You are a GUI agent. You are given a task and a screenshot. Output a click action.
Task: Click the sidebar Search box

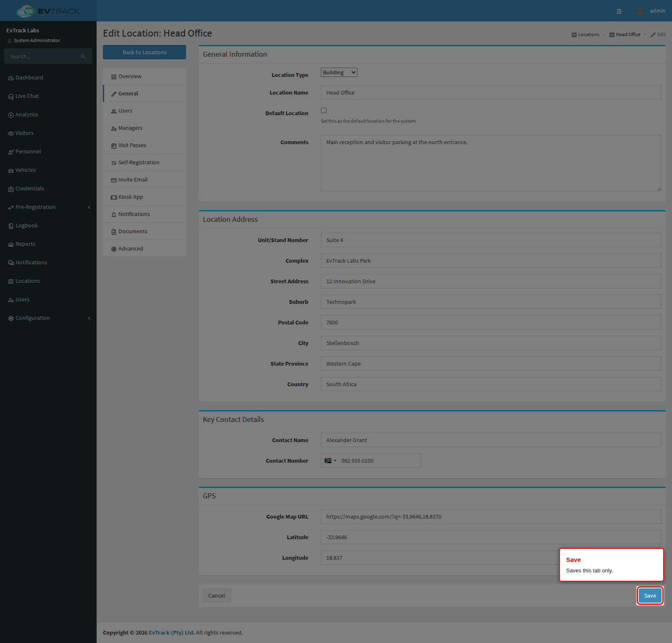pos(48,56)
